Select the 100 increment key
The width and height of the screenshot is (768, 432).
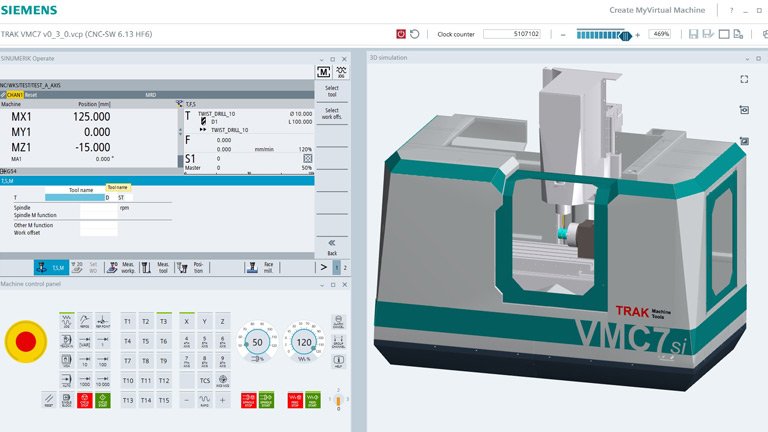103,361
